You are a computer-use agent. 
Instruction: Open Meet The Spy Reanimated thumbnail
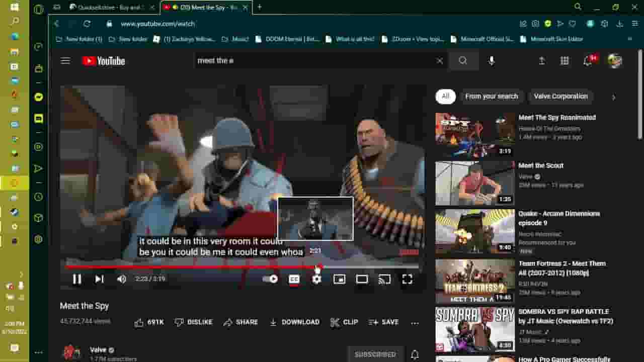pos(475,135)
